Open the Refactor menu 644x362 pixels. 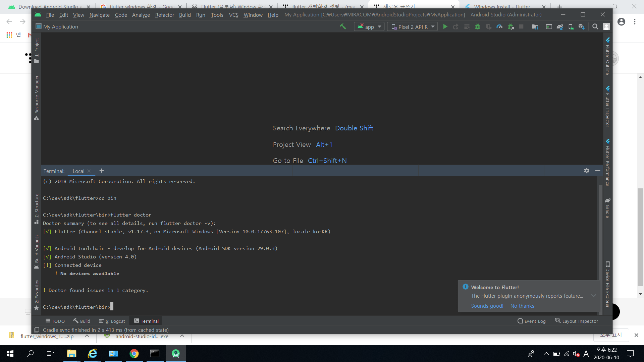tap(164, 15)
